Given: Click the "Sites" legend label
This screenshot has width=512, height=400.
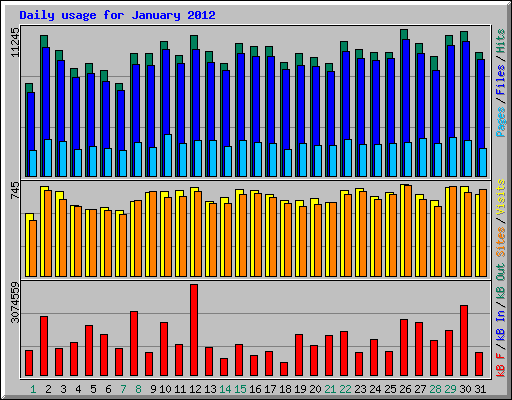Looking at the screenshot, I should click(501, 242).
